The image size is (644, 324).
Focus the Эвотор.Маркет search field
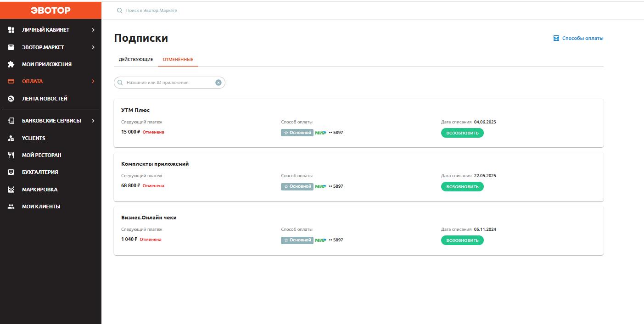point(151,10)
